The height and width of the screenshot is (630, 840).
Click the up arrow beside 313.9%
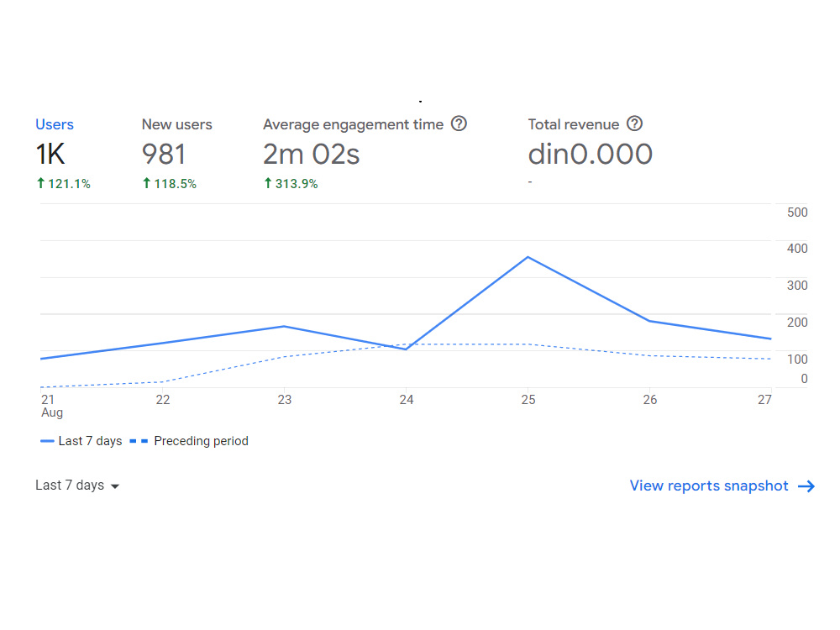[268, 183]
